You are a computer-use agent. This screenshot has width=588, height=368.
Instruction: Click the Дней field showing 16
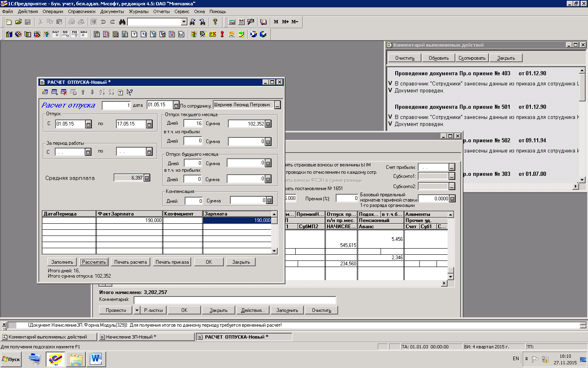click(193, 123)
